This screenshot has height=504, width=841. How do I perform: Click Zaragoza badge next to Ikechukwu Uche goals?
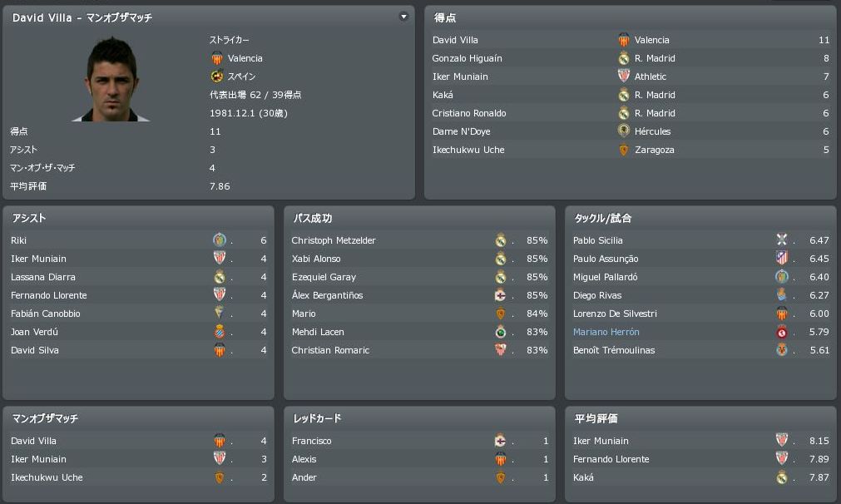(623, 150)
